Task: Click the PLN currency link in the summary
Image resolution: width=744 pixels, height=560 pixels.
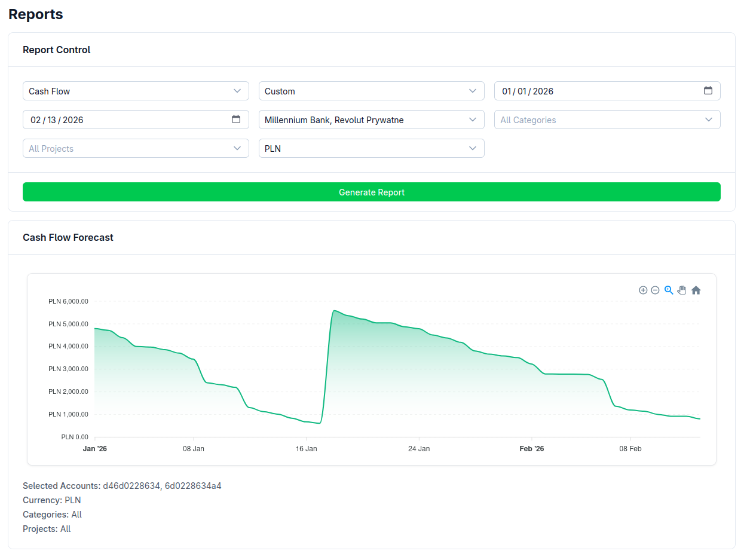Action: click(73, 500)
